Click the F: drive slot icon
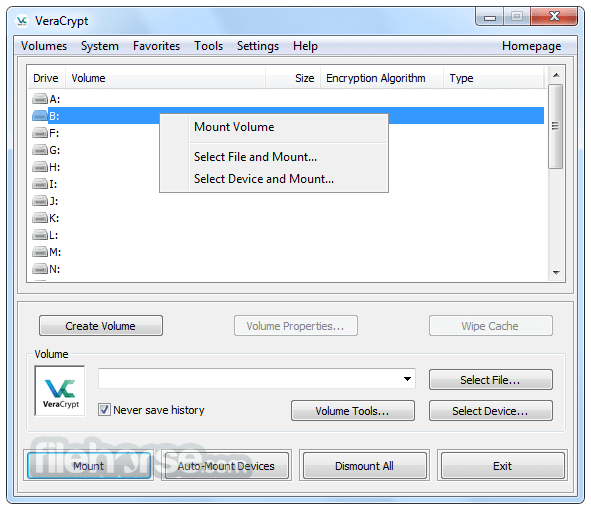Viewport: 591px width, 509px height. [40, 133]
